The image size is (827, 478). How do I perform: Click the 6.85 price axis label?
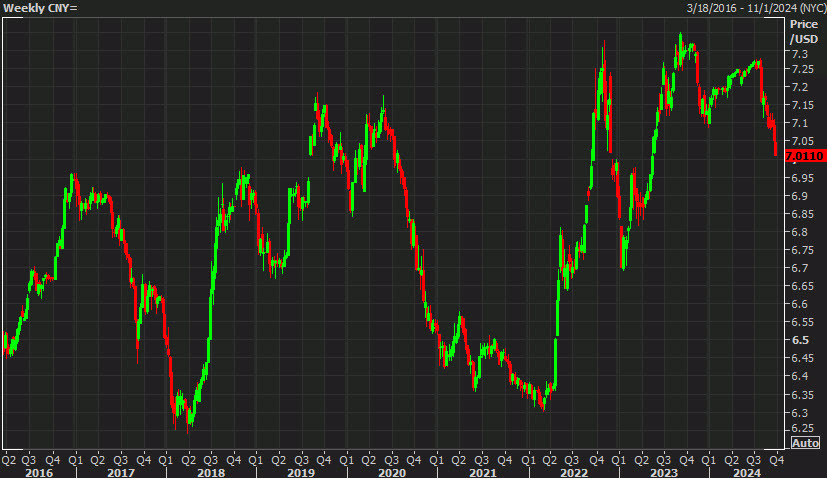tap(802, 214)
